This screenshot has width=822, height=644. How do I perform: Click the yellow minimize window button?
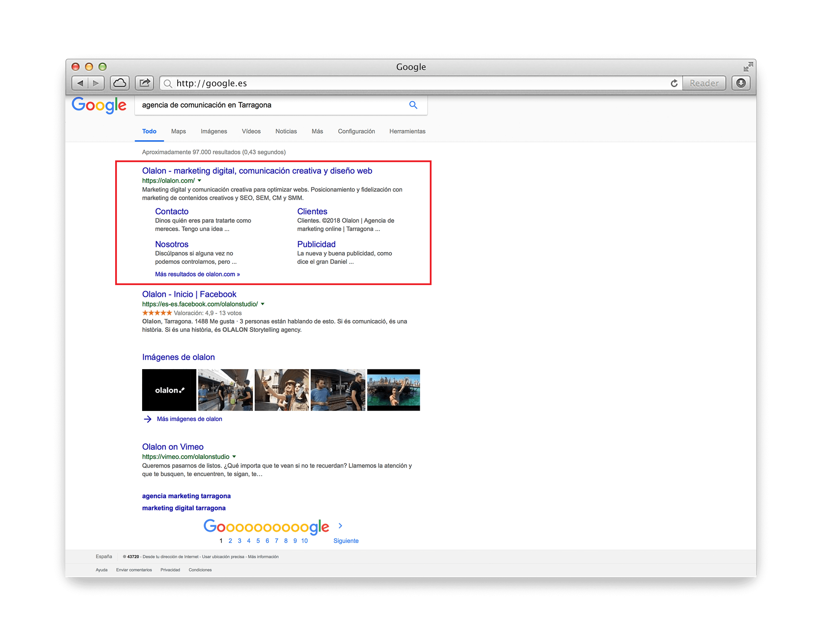(x=89, y=67)
